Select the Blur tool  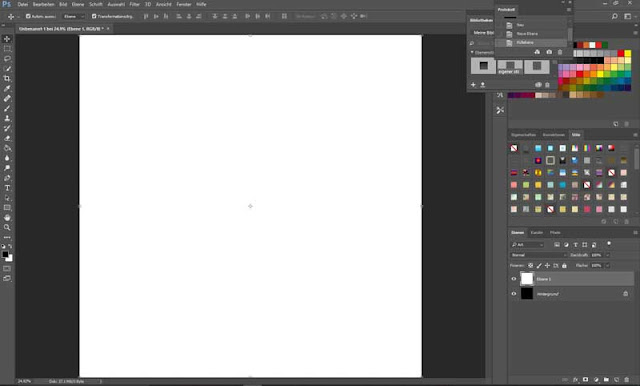(x=7, y=158)
